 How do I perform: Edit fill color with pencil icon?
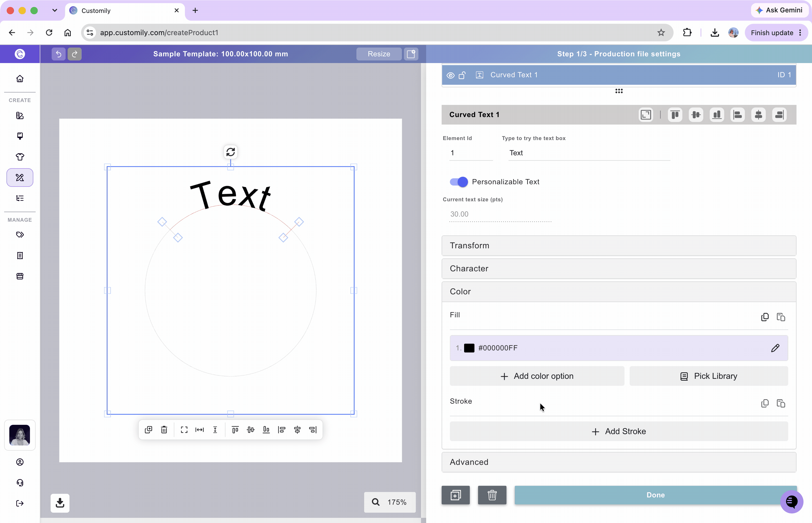point(775,348)
